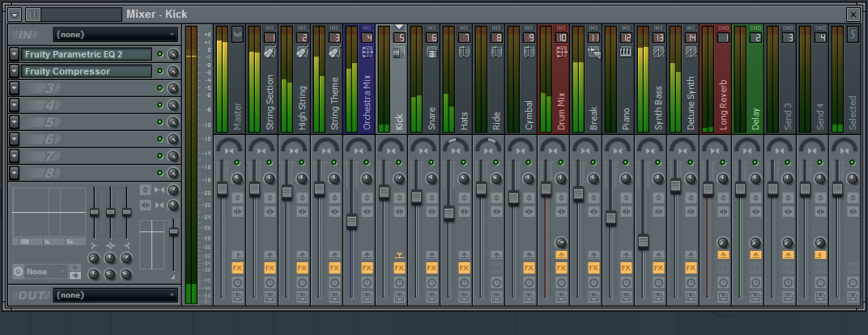Arm disk recording on Kick track
The width and height of the screenshot is (868, 335).
coord(399,297)
